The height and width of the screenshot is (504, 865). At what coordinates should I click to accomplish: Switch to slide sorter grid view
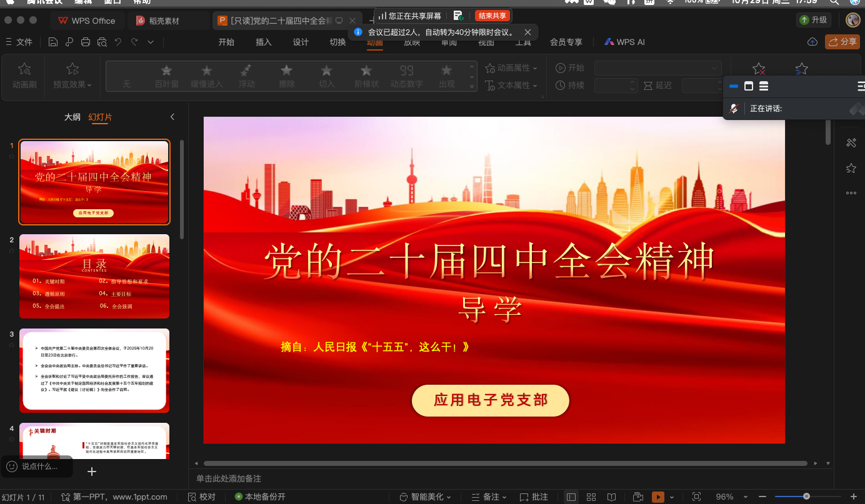click(x=591, y=497)
